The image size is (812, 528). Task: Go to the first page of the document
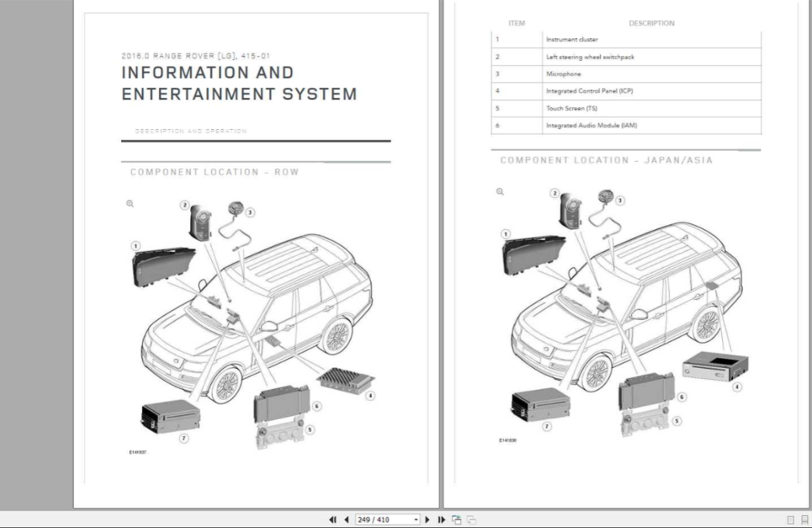pyautogui.click(x=332, y=520)
